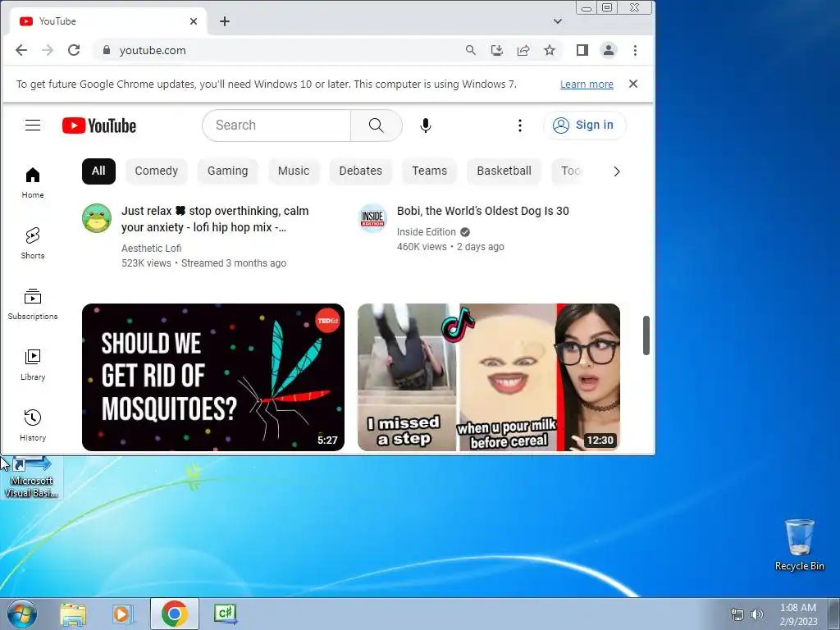Screen dimensions: 840x630
Task: Open Chrome profile avatar
Action: tap(609, 50)
